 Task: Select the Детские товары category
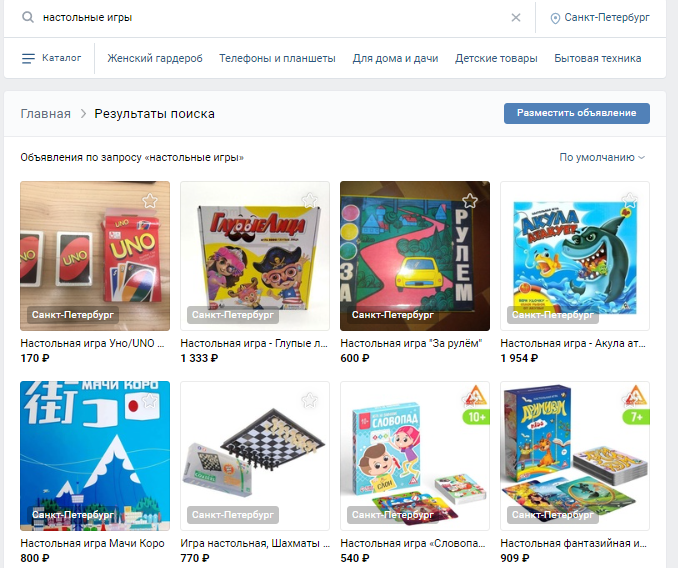click(x=496, y=58)
